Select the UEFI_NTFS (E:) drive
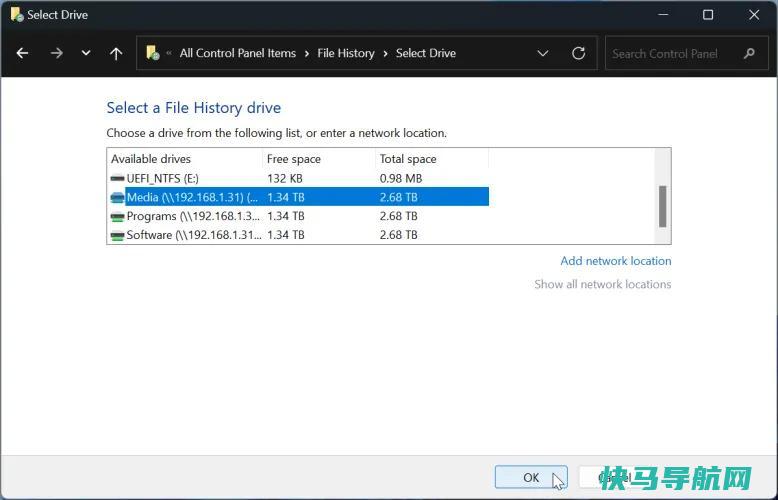778x500 pixels. click(298, 178)
